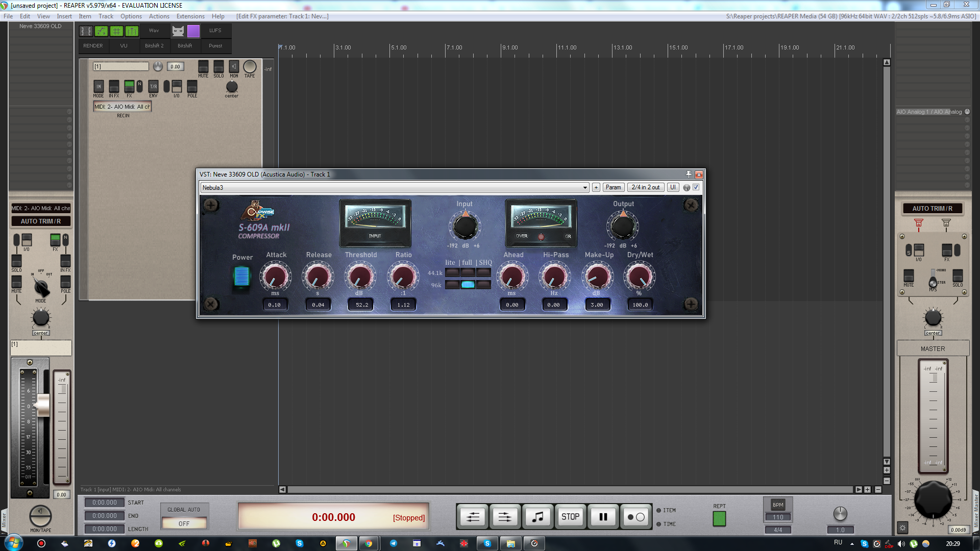The width and height of the screenshot is (980, 551).
Task: Uncheck the plugin bypass checkbox
Action: [x=696, y=187]
